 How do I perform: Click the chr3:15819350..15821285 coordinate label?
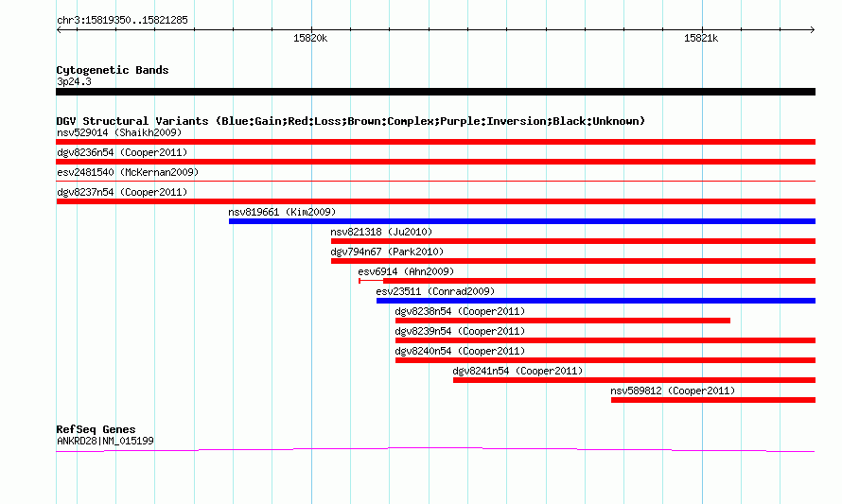coord(122,21)
